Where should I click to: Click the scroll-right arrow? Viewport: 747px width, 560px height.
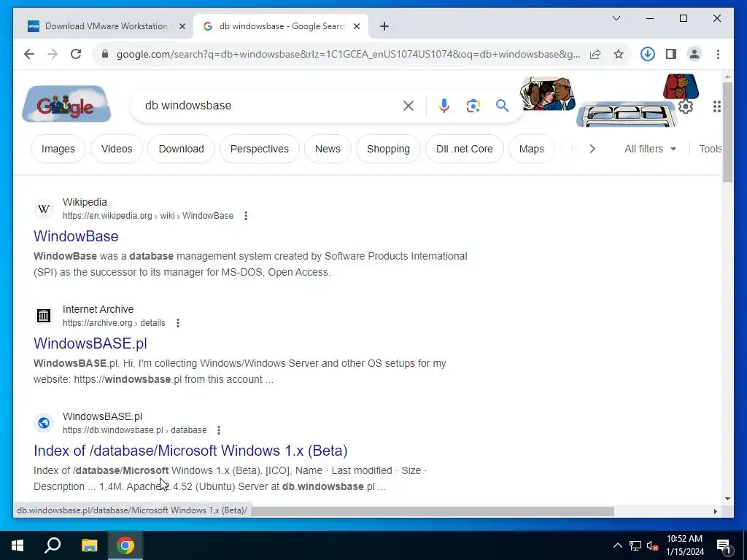click(715, 511)
